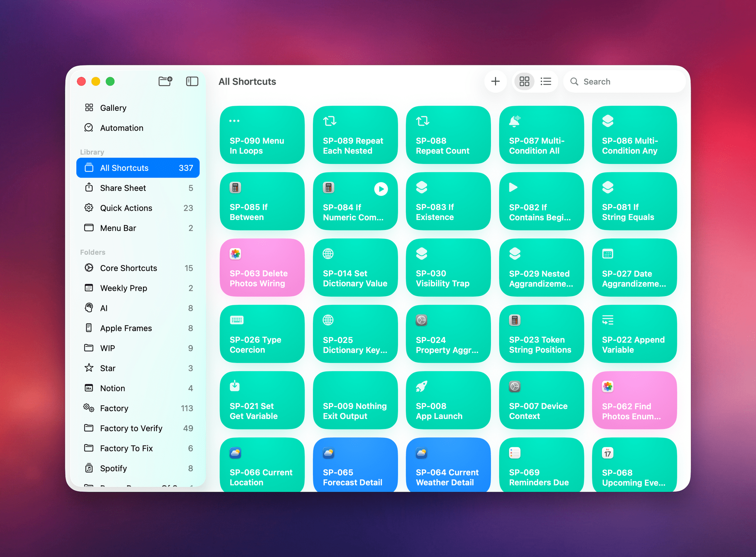Toggle the sidebar using the sidebar icon
The image size is (756, 557).
point(192,81)
